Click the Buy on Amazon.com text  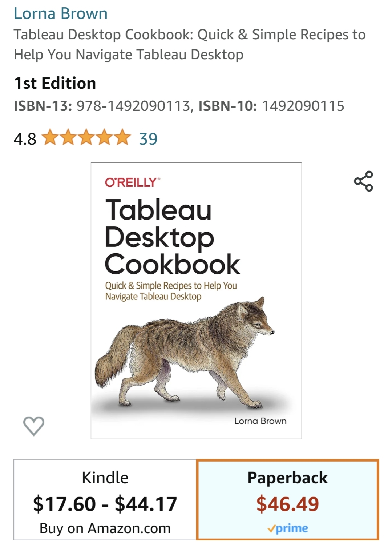click(105, 528)
